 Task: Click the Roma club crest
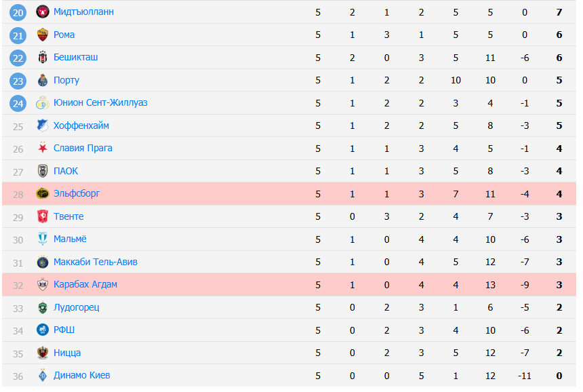coord(43,35)
